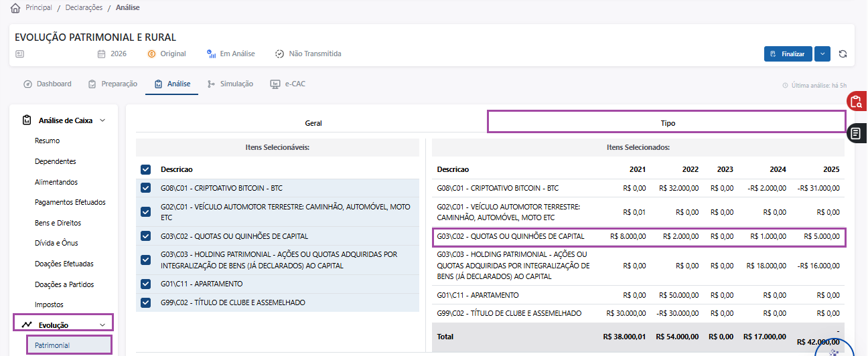
Task: Open the dropdown arrow next to Finalizar
Action: [822, 54]
